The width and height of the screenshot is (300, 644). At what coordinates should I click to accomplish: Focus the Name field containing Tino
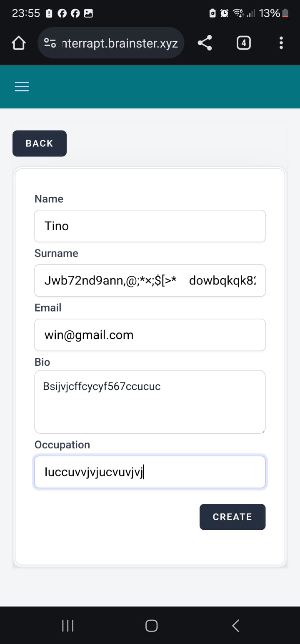pyautogui.click(x=150, y=226)
